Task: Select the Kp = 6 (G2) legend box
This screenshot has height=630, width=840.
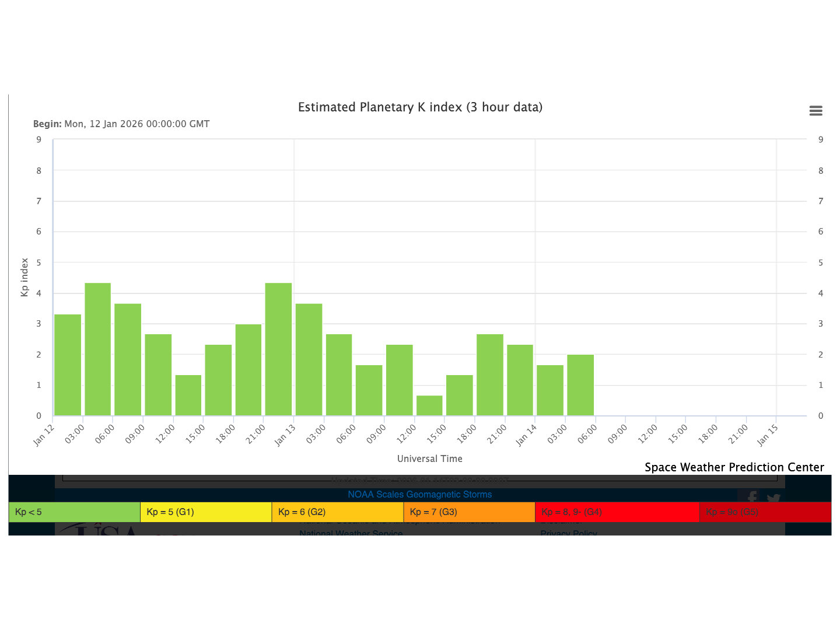Action: [x=337, y=512]
